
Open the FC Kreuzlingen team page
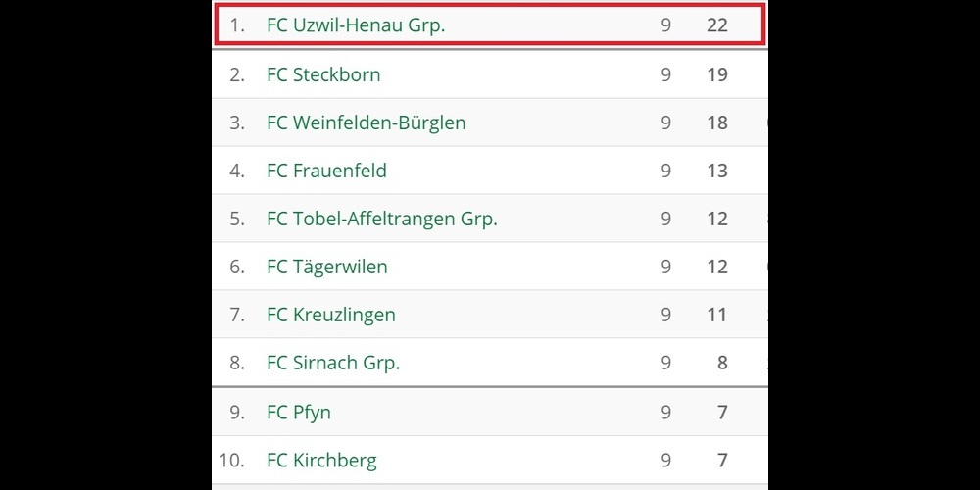[x=330, y=315]
